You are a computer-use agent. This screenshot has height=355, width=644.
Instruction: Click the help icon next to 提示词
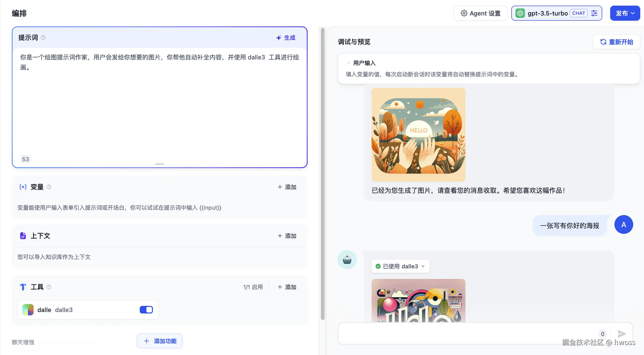point(43,38)
